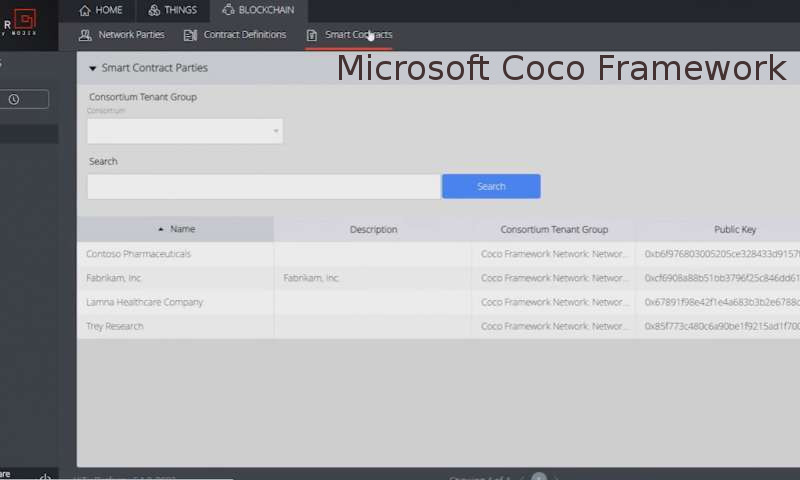This screenshot has width=800, height=480.
Task: Click the Home house icon
Action: [85, 10]
